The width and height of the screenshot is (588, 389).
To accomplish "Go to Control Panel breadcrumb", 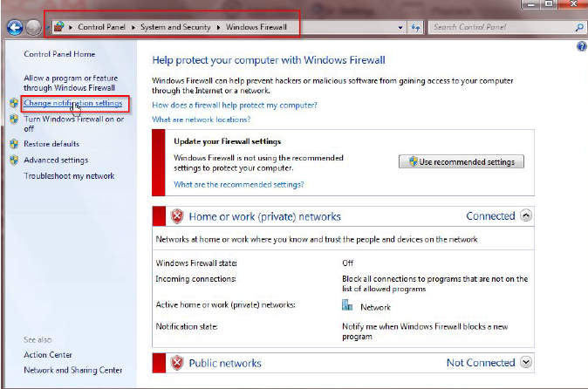I will coord(101,27).
